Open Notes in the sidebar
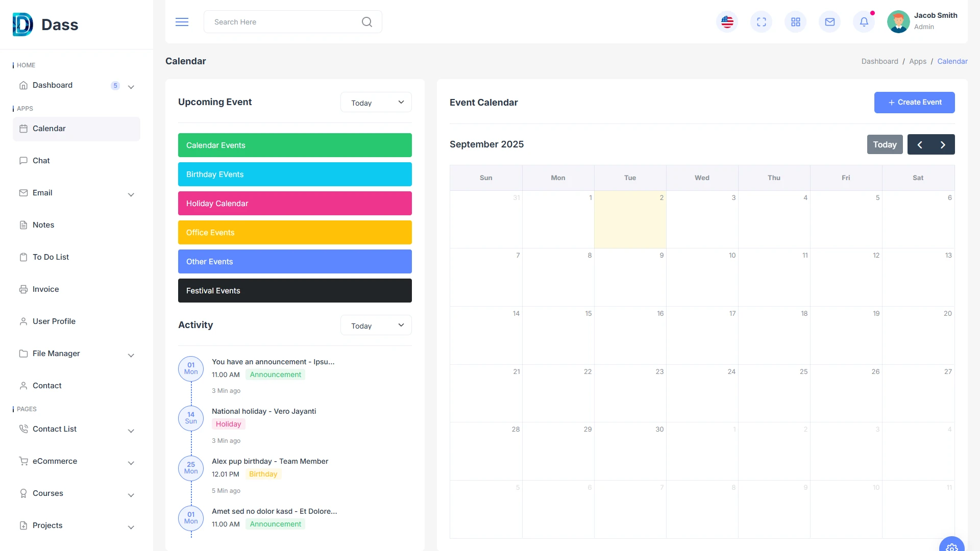Image resolution: width=980 pixels, height=551 pixels. pos(77,225)
